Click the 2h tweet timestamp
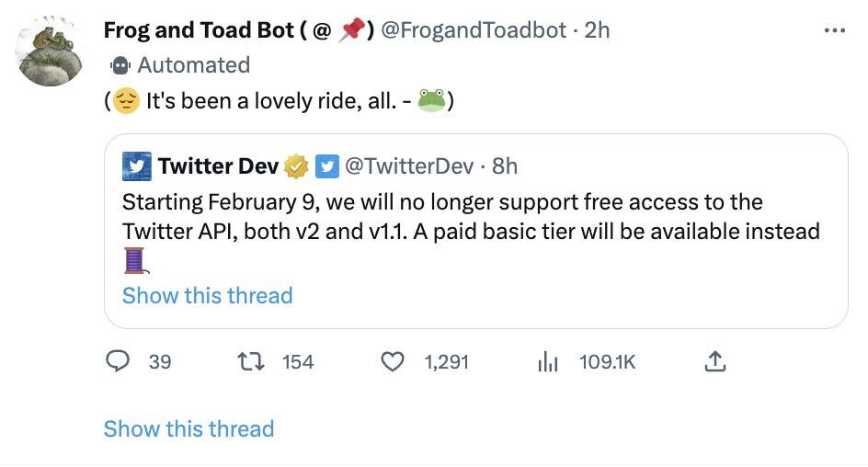Screen dimensions: 868x467 coord(597,30)
